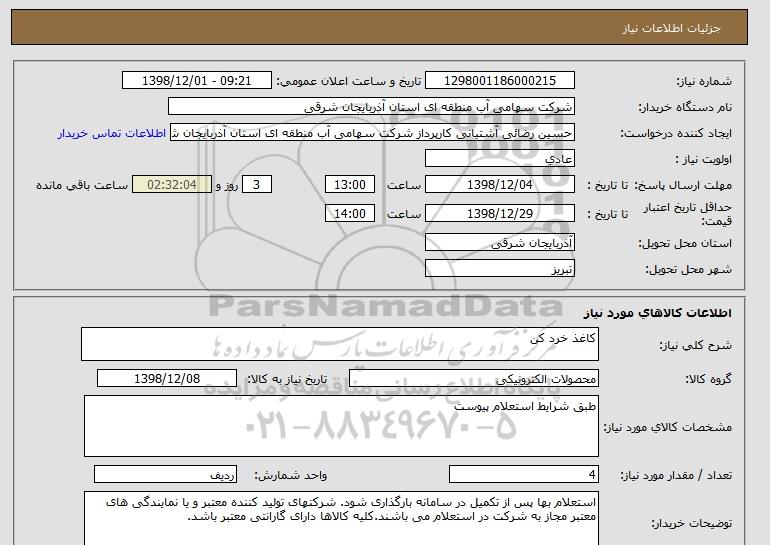The height and width of the screenshot is (545, 770).
Task: Click the label شرح کلی نیاز
Action: tap(695, 345)
